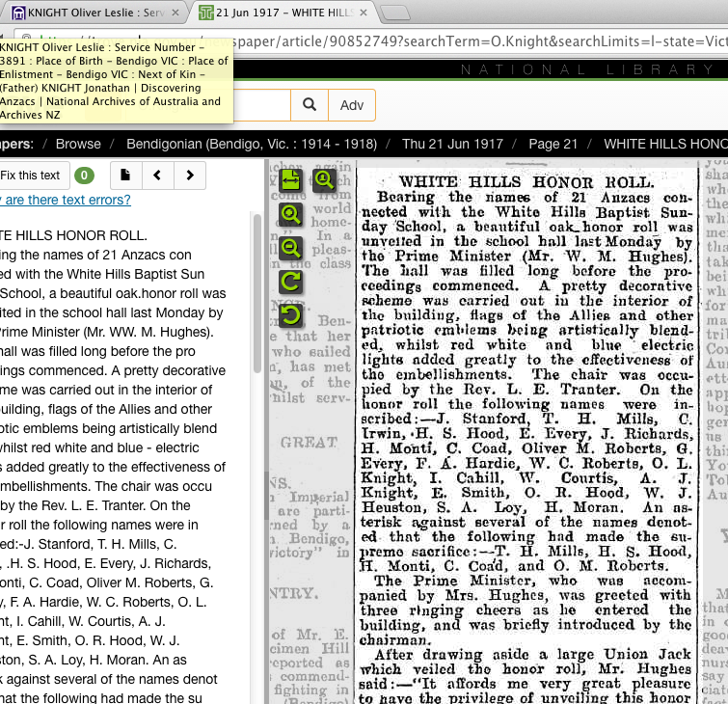Click transcript line 'ton, S. A. Loy, H. Moran. An as'
The height and width of the screenshot is (704, 728).
[94, 660]
